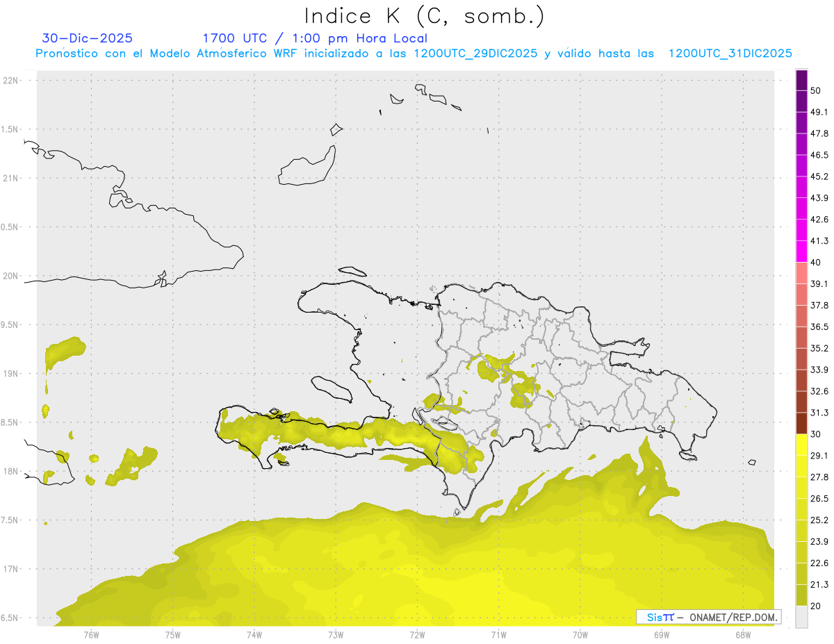Click the '23.9' colorbar label
834x644 pixels.
click(x=819, y=542)
